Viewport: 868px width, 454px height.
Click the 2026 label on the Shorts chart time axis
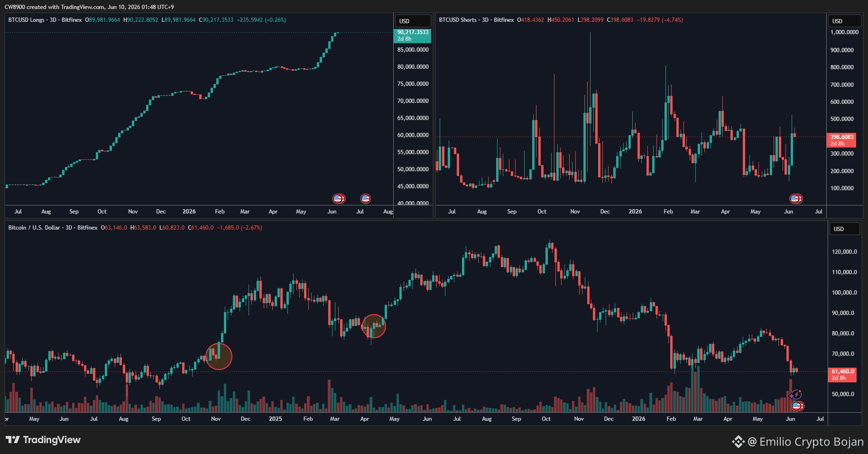coord(635,212)
